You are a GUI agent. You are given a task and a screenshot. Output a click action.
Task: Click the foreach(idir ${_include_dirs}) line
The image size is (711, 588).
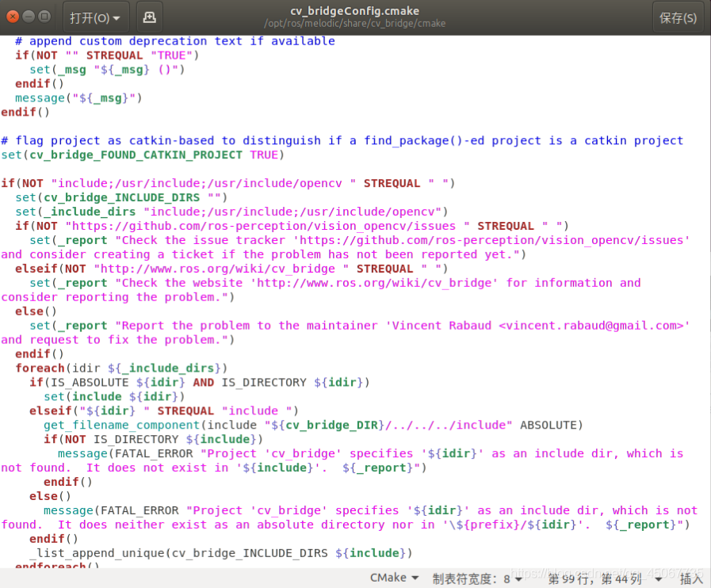click(121, 368)
